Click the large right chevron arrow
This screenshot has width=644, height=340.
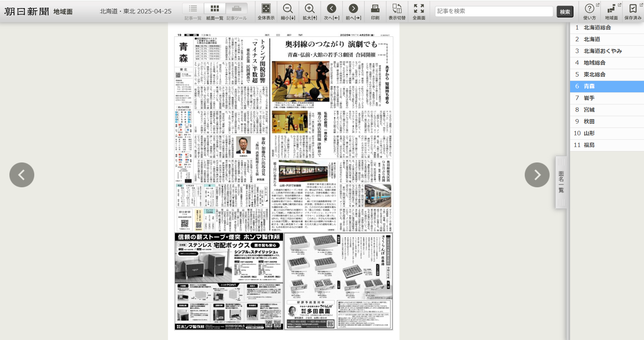coord(537,175)
